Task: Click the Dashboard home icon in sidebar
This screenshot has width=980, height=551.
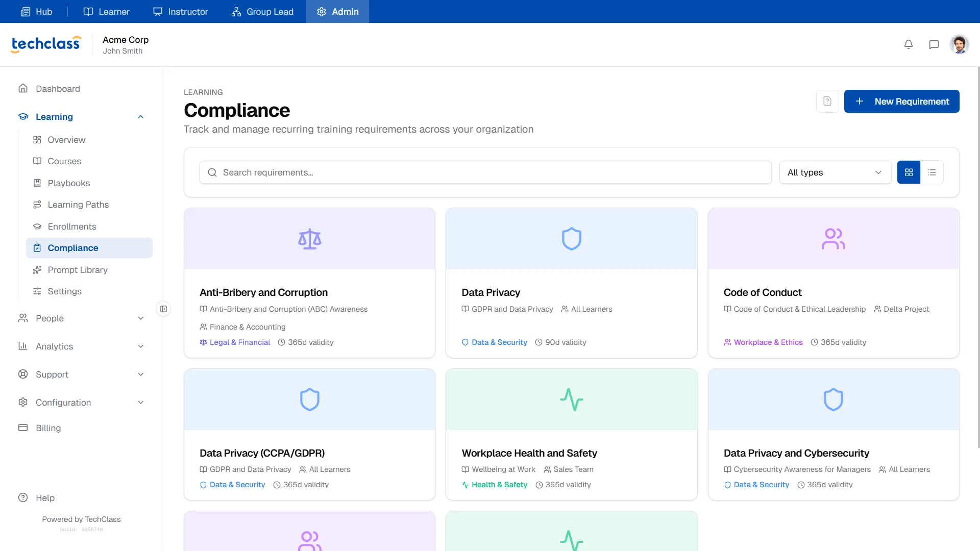Action: (x=23, y=88)
